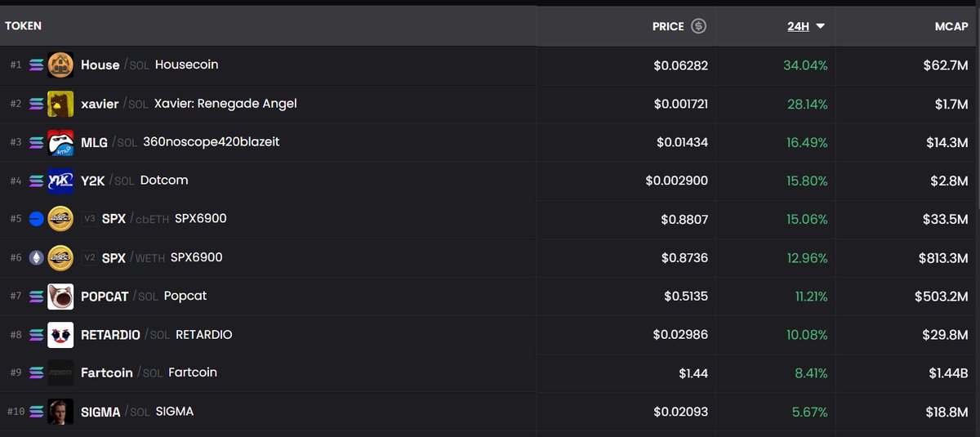
Task: Sort by the 24H column header
Action: pos(798,26)
